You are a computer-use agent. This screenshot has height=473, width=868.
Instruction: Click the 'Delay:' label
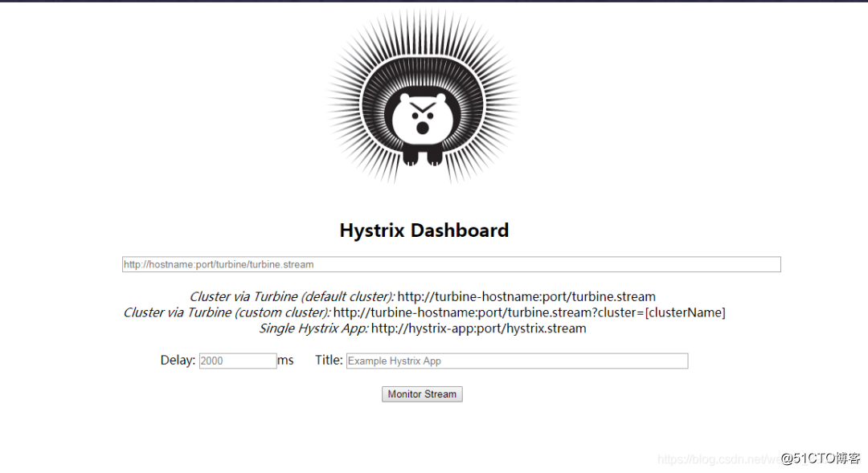(x=178, y=360)
